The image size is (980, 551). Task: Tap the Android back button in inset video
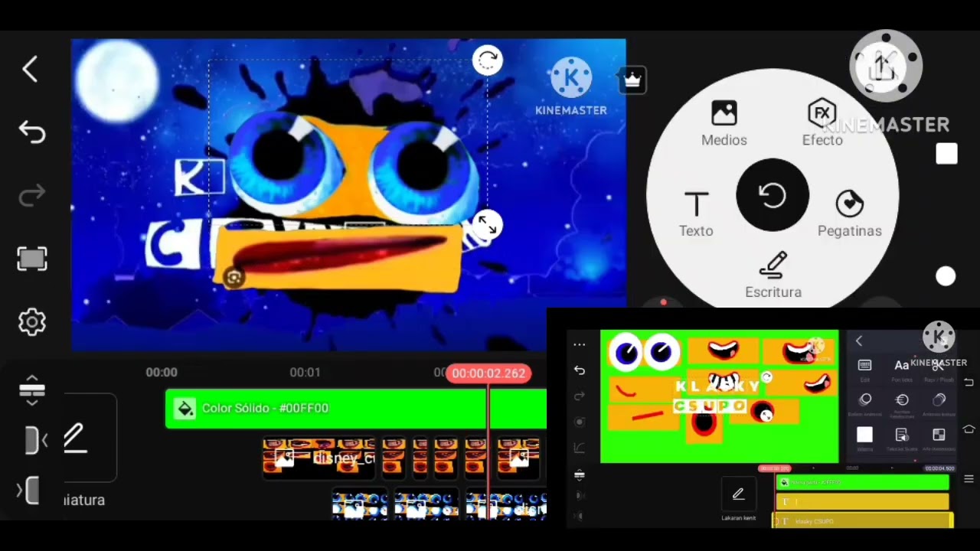click(x=969, y=381)
